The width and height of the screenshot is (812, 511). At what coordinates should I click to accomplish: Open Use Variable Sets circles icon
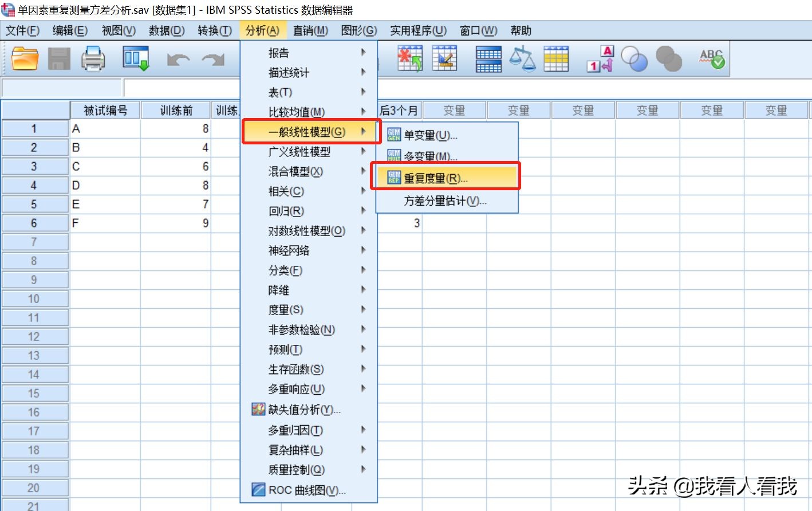(x=634, y=58)
